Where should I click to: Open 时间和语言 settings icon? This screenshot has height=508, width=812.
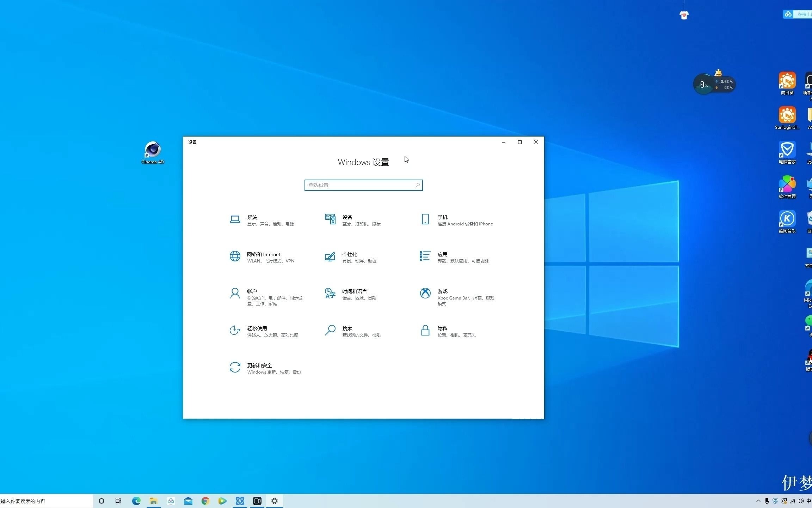[x=330, y=294]
